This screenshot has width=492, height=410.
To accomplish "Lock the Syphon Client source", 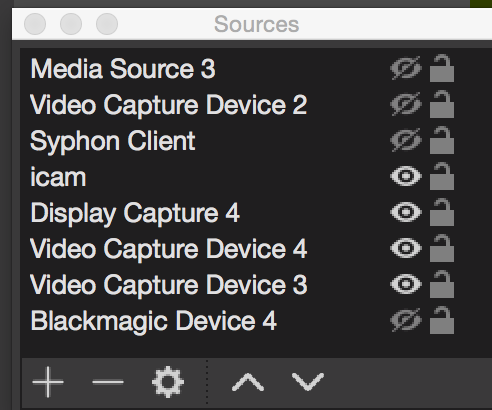I will 442,140.
